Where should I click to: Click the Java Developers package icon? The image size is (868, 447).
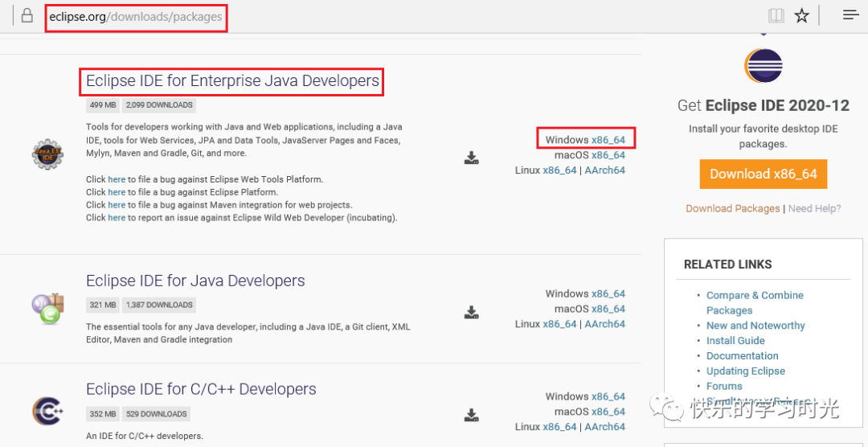tap(48, 308)
